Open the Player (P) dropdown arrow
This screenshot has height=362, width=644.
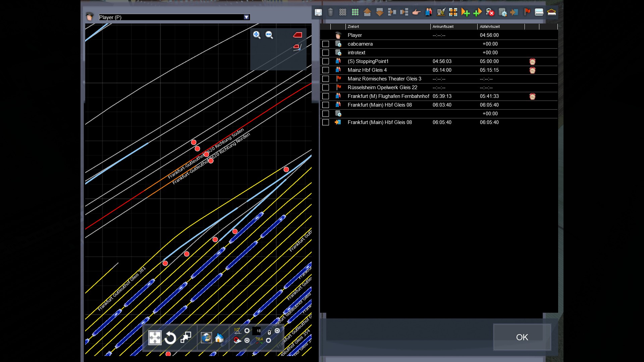point(247,17)
